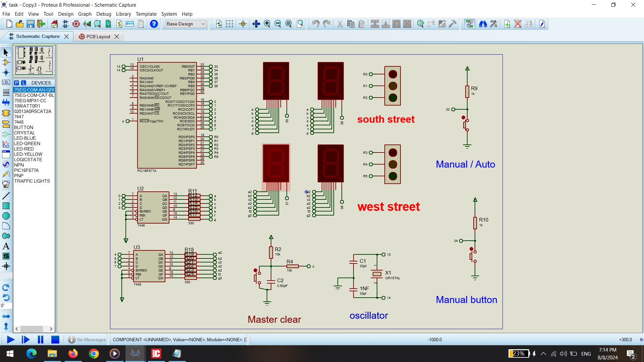Toggle the wire autorouter button
This screenshot has width=644, height=362.
pyautogui.click(x=469, y=24)
